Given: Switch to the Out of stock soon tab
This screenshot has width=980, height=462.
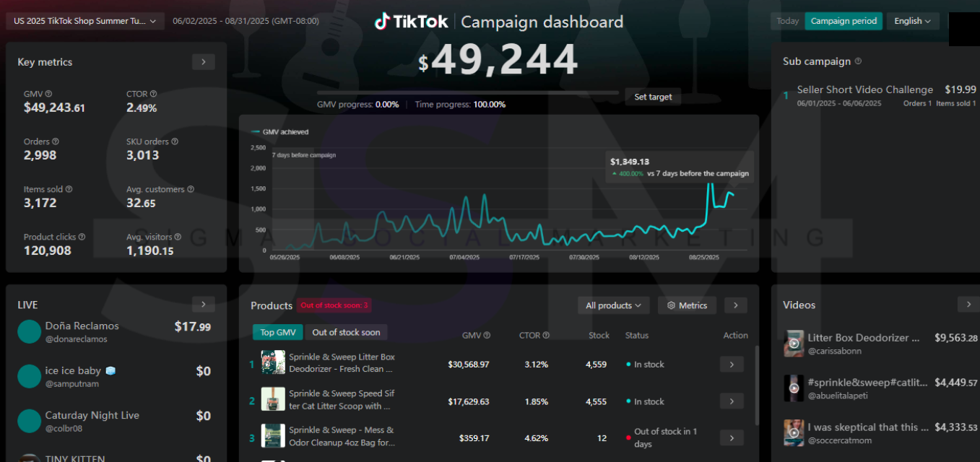Looking at the screenshot, I should click(346, 332).
